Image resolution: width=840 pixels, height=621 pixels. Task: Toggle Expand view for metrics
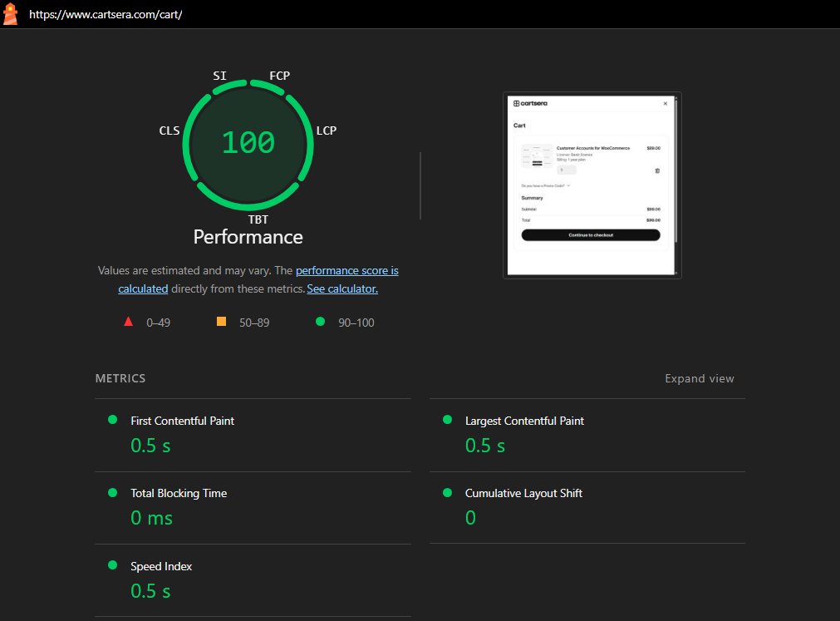pos(699,378)
